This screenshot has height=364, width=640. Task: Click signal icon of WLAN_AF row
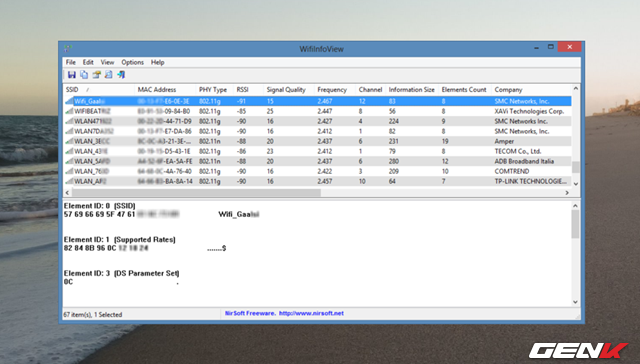click(69, 181)
